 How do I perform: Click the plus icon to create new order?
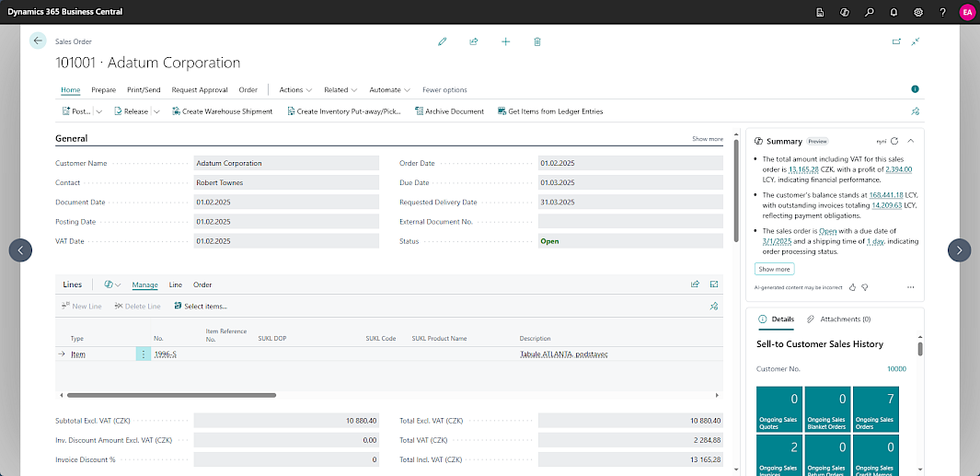pos(505,41)
